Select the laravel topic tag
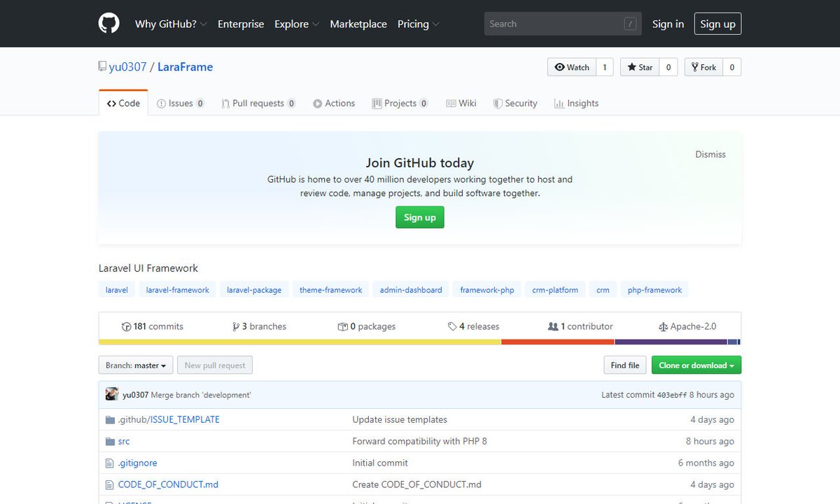 pos(117,290)
